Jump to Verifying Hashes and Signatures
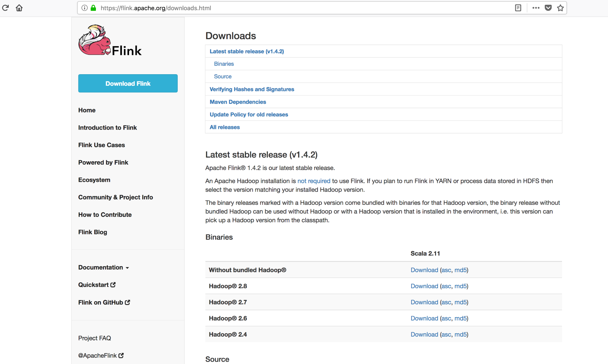Screen dimensions: 608x364 (252, 89)
